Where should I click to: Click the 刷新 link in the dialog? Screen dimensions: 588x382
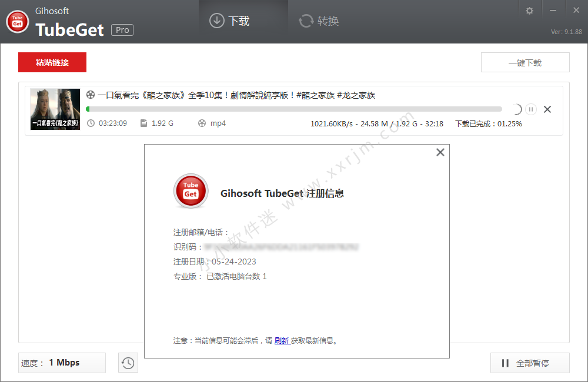click(x=282, y=340)
